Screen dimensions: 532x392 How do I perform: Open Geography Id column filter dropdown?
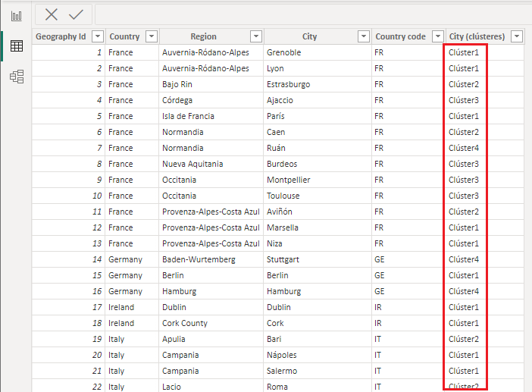(97, 36)
